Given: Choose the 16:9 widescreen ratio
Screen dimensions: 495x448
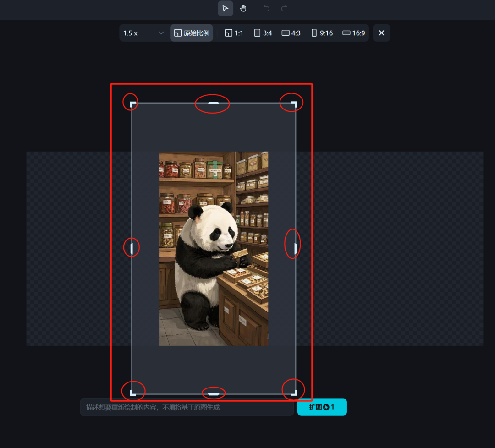Looking at the screenshot, I should click(353, 33).
